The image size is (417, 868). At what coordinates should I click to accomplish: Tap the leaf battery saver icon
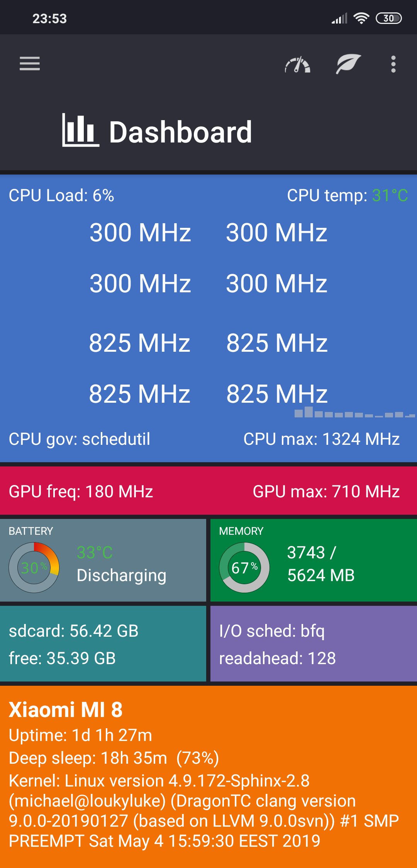point(348,64)
